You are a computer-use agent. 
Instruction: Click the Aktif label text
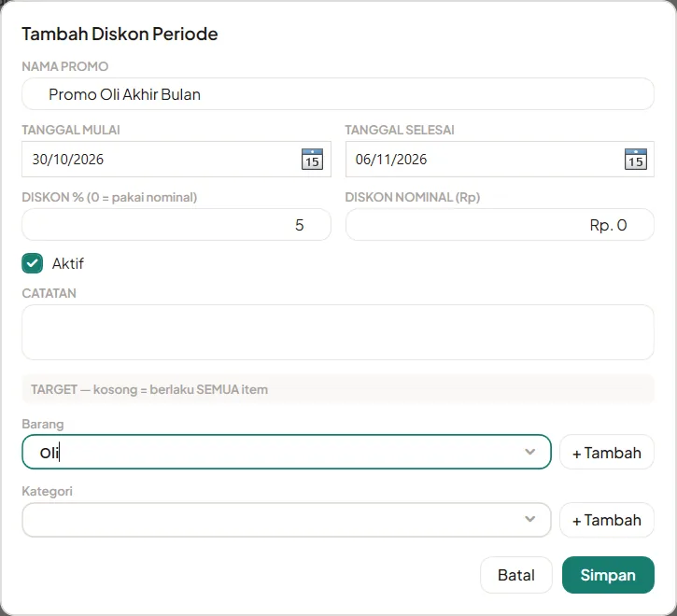pyautogui.click(x=68, y=263)
